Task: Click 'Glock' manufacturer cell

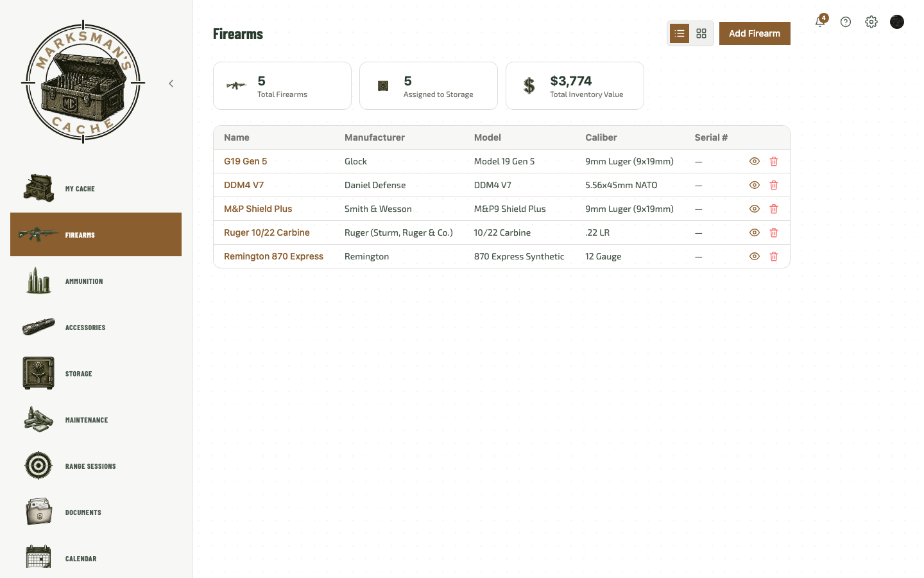Action: (356, 161)
